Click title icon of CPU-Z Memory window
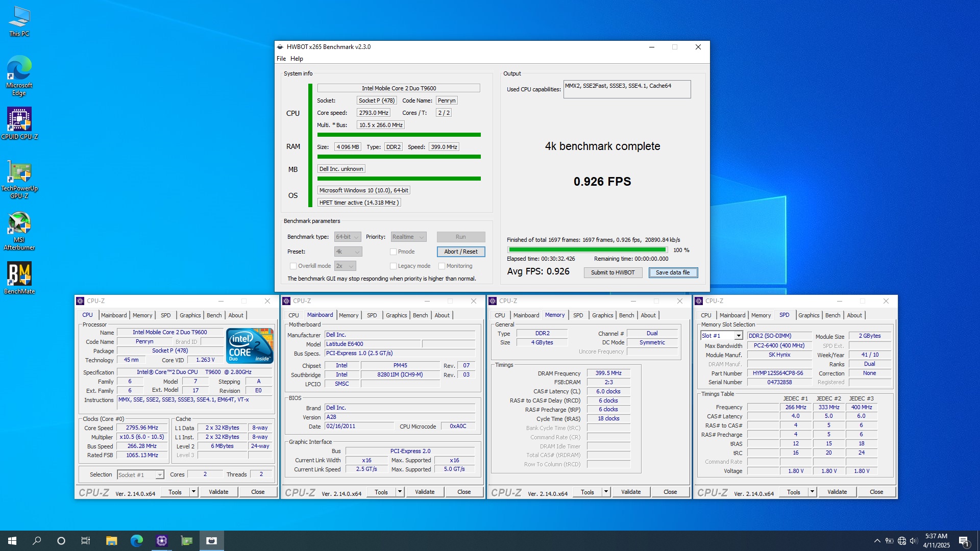Screen dimensions: 980x551 [493, 301]
